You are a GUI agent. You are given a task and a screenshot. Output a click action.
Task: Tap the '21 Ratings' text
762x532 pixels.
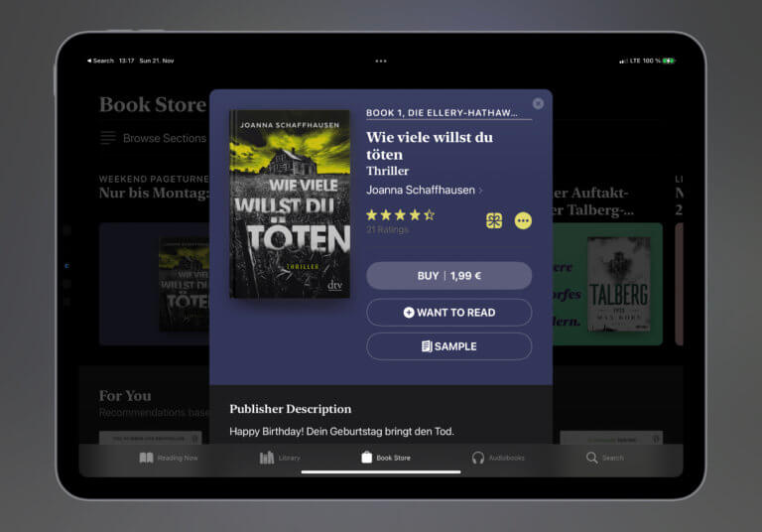click(x=387, y=229)
